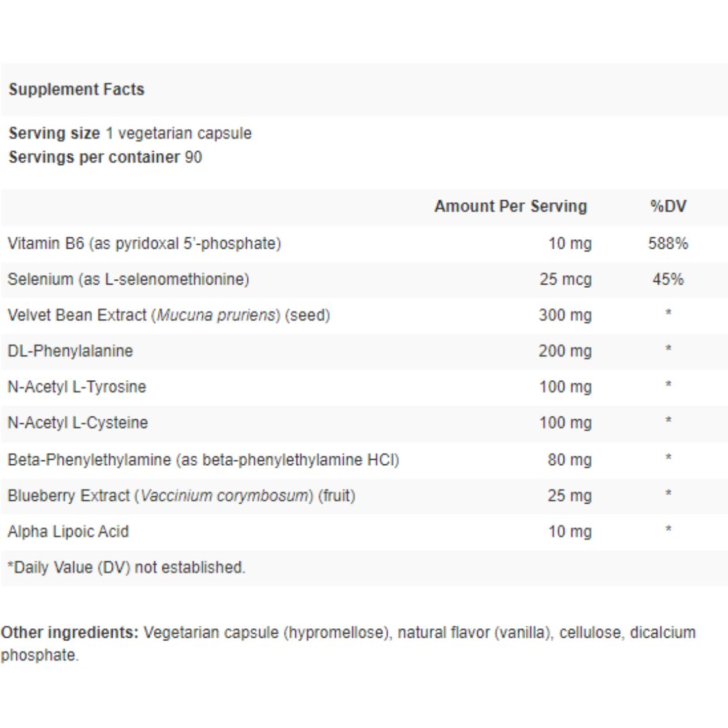
Task: Select the Vitamin B6 ingredient row
Action: (x=144, y=243)
